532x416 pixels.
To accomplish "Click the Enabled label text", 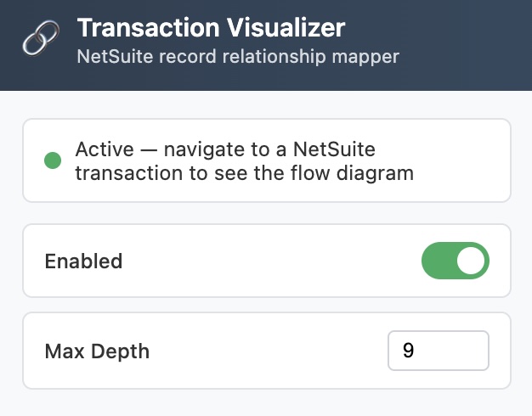I will click(83, 261).
